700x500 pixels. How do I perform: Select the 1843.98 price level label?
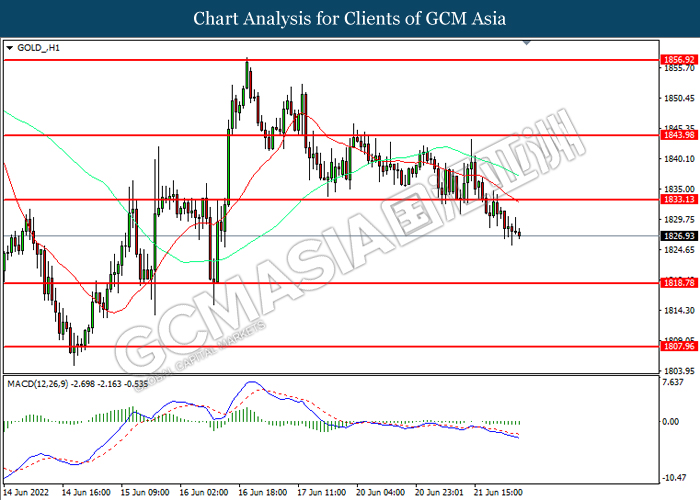click(679, 135)
